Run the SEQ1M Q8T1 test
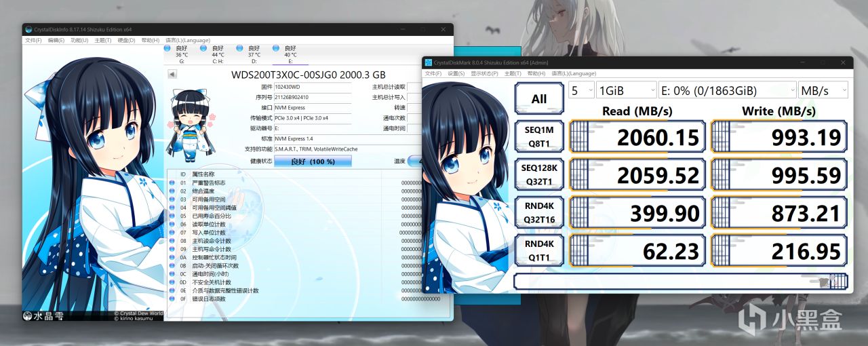 (x=539, y=138)
